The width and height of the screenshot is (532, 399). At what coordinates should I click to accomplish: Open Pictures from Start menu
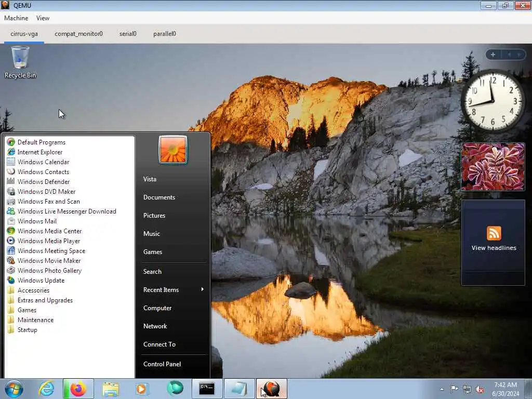coord(154,216)
